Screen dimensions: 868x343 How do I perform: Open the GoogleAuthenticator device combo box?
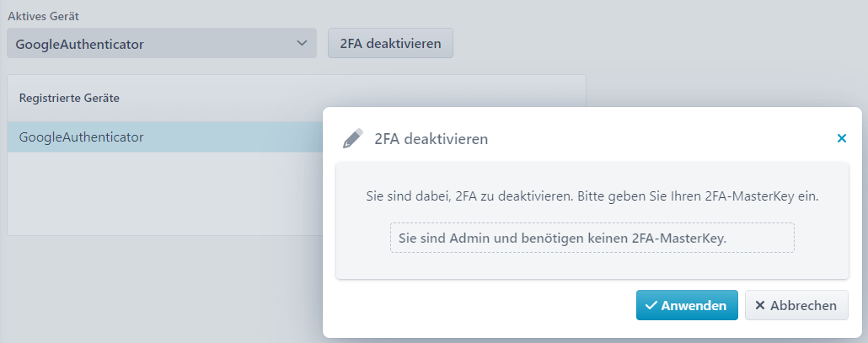click(162, 43)
